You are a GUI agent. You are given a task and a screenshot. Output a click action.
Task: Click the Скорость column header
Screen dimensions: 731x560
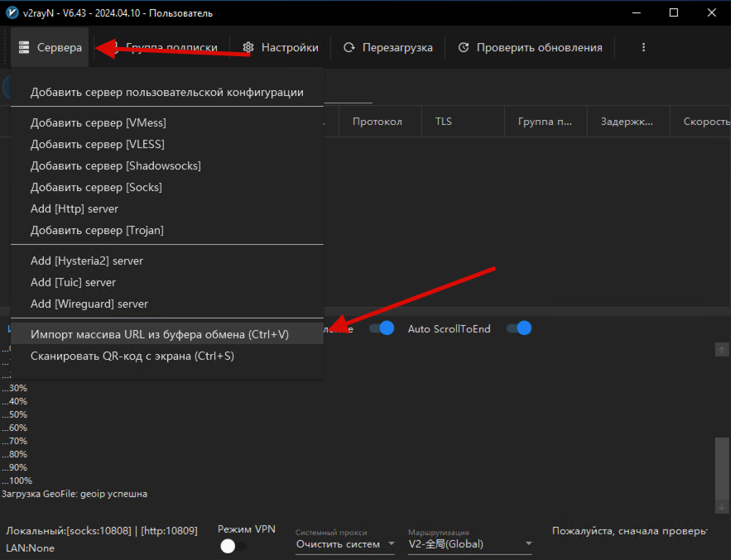click(x=700, y=121)
